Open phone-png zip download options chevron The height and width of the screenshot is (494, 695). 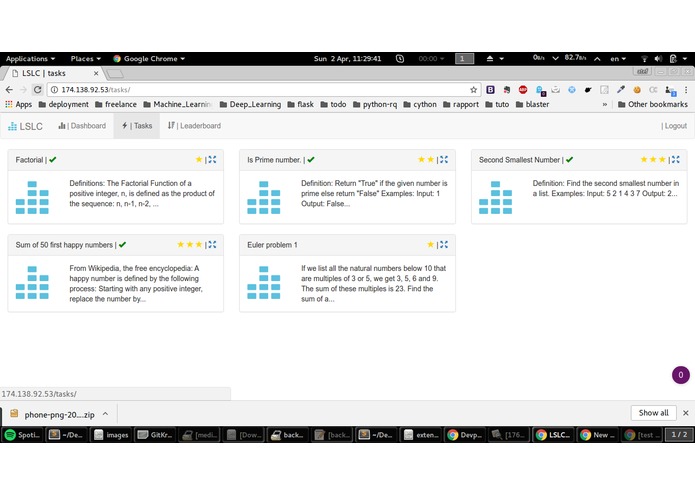[105, 414]
